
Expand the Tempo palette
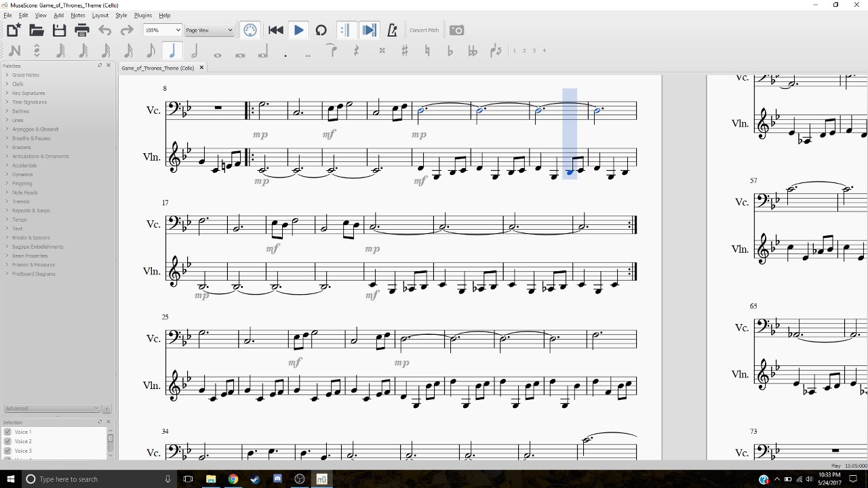pyautogui.click(x=20, y=220)
